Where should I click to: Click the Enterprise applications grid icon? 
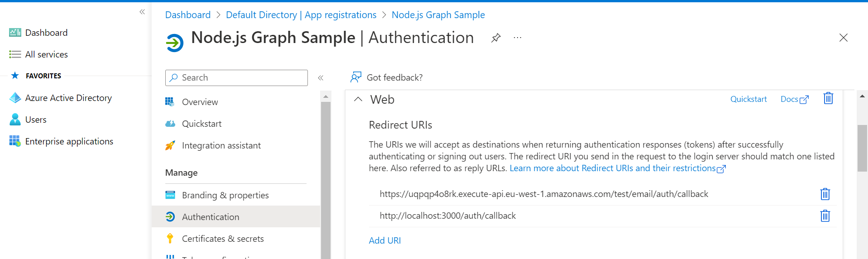15,141
